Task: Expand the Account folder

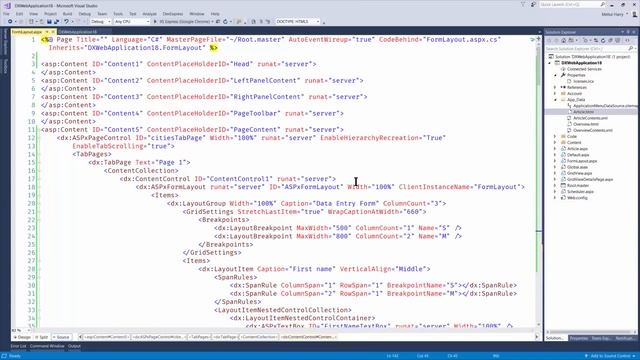Action: [555, 93]
